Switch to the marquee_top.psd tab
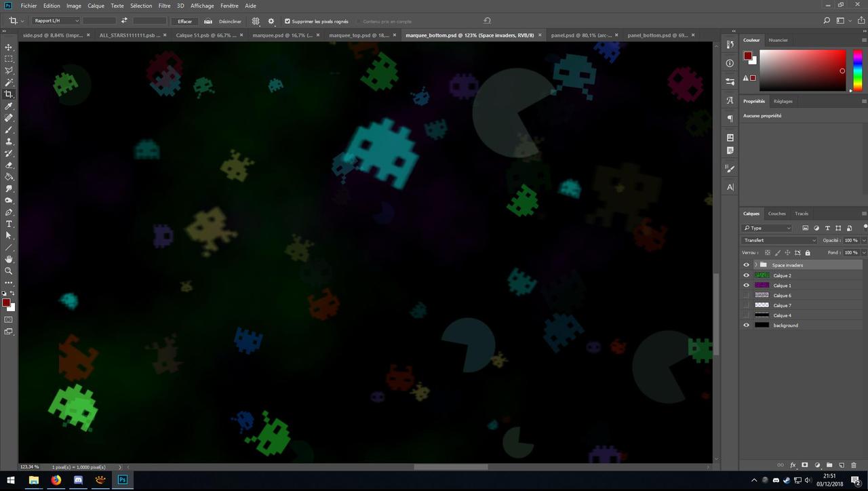868x491 pixels. (x=359, y=35)
